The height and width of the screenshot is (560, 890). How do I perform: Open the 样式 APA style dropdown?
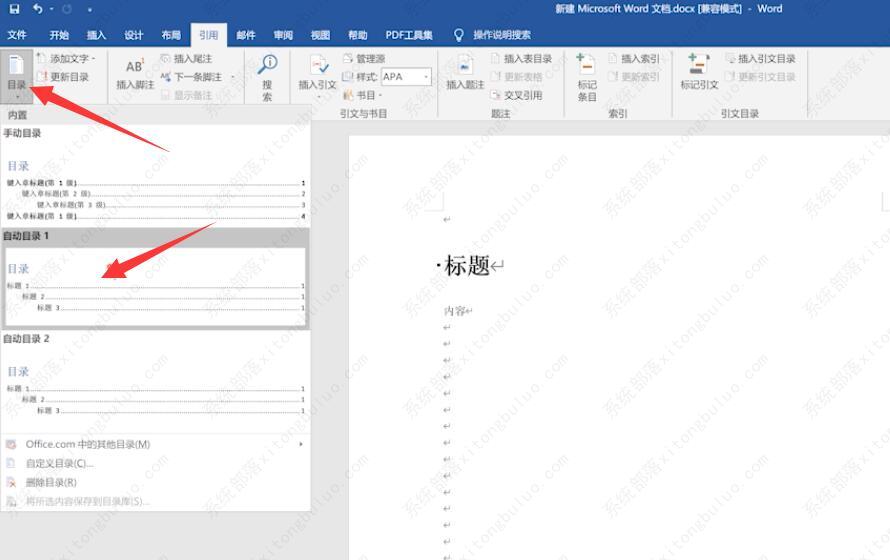(x=406, y=77)
